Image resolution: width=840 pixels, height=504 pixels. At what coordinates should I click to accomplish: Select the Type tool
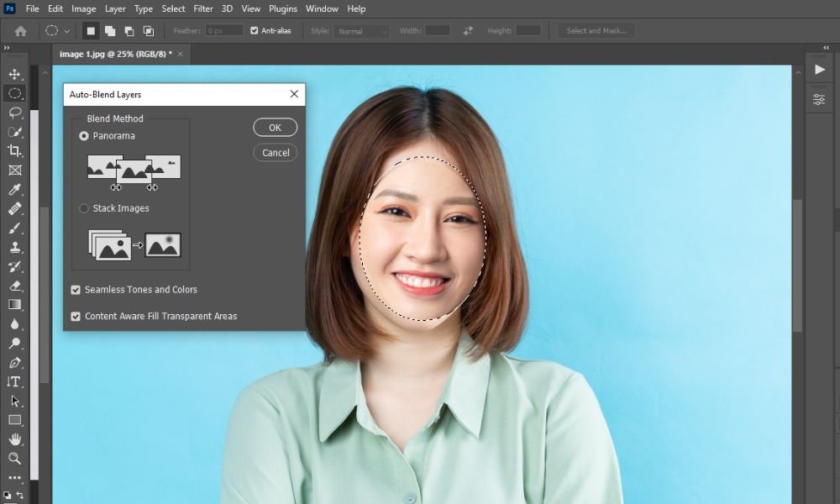(14, 382)
